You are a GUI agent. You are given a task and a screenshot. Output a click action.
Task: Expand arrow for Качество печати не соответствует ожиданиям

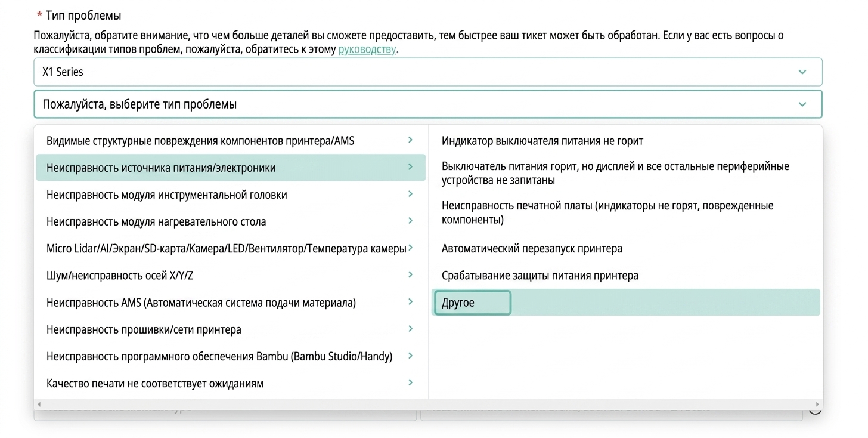click(410, 383)
